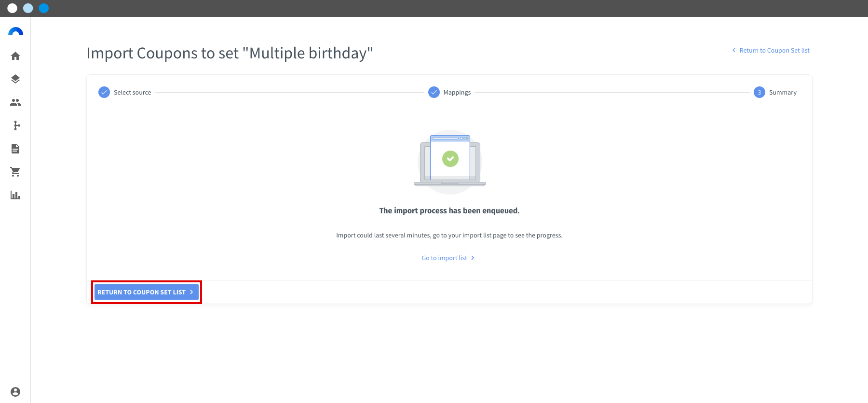
Task: Click the laptop success illustration
Action: tap(450, 162)
